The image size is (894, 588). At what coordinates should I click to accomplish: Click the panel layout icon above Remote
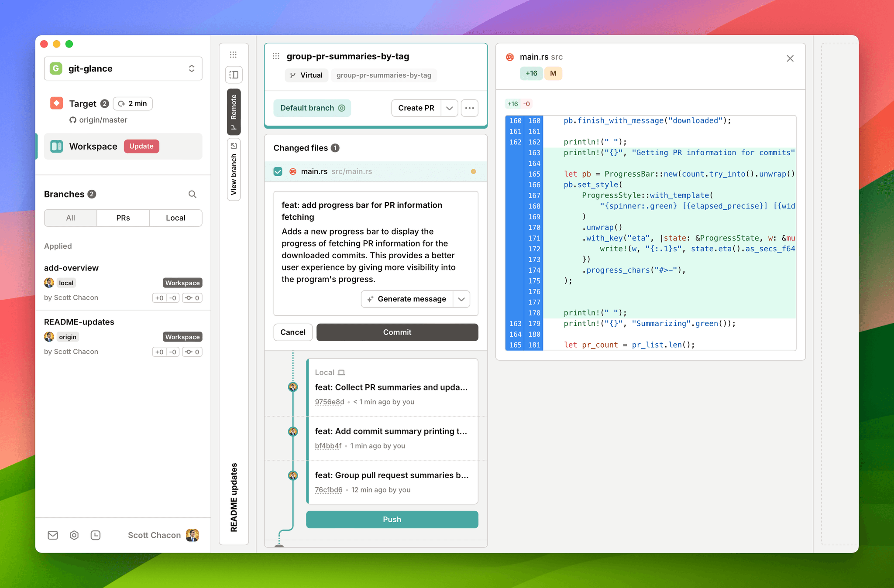[x=234, y=75]
